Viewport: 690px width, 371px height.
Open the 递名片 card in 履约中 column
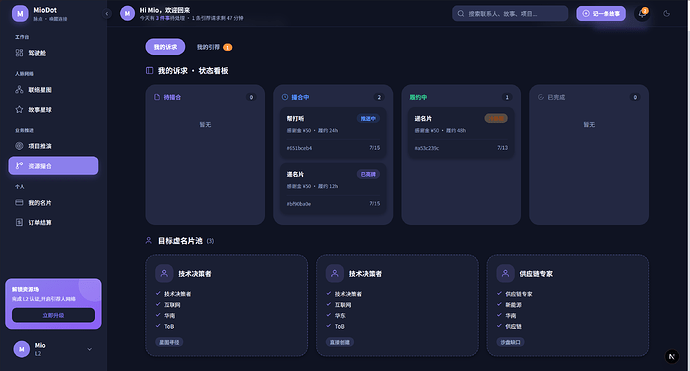[x=461, y=133]
